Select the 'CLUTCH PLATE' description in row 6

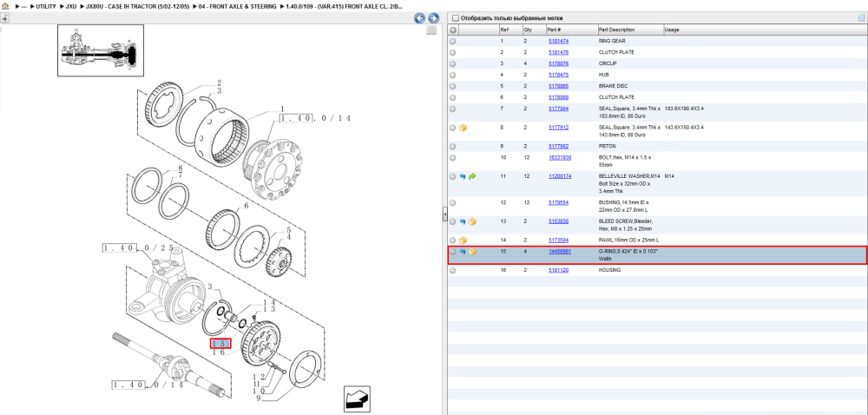point(616,97)
